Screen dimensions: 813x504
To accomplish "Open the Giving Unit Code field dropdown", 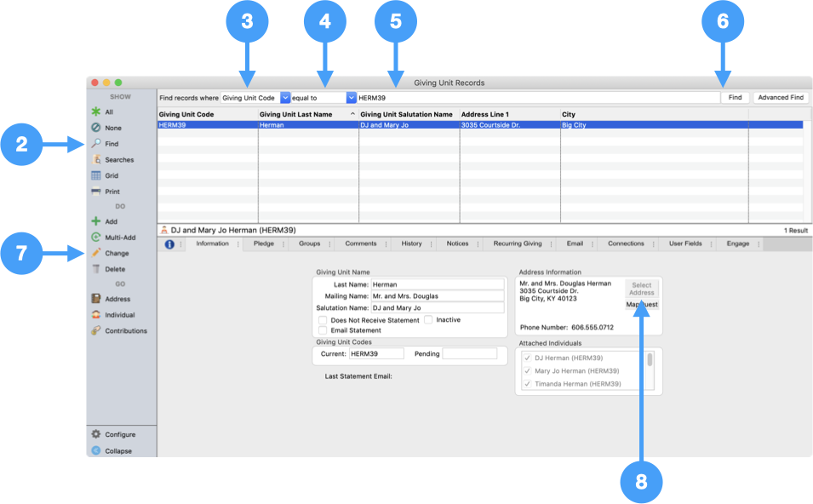I will [285, 98].
